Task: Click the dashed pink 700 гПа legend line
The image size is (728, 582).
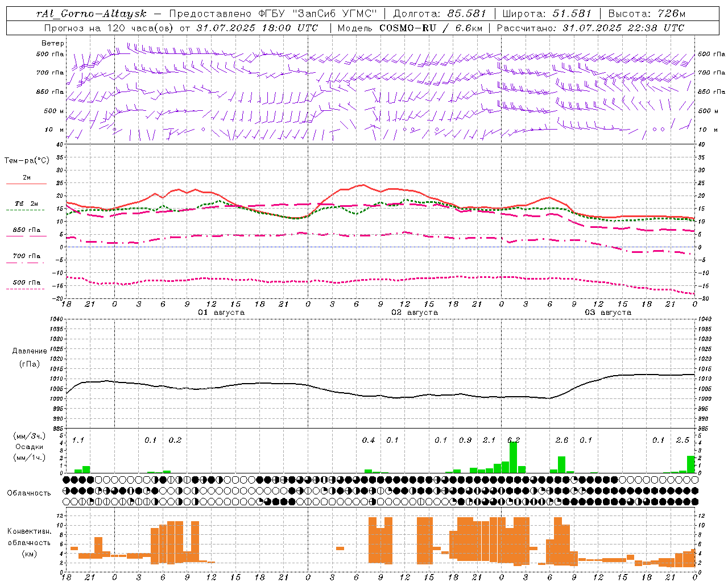Action: click(26, 263)
